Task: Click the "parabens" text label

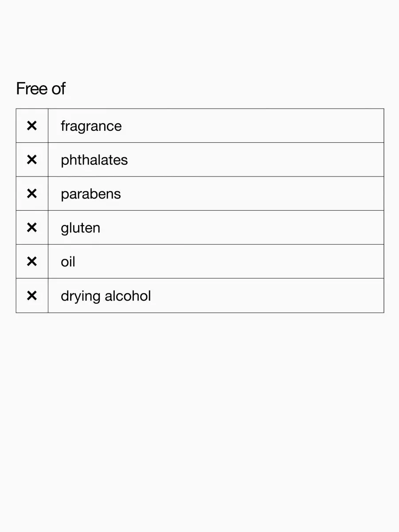Action: click(x=90, y=194)
